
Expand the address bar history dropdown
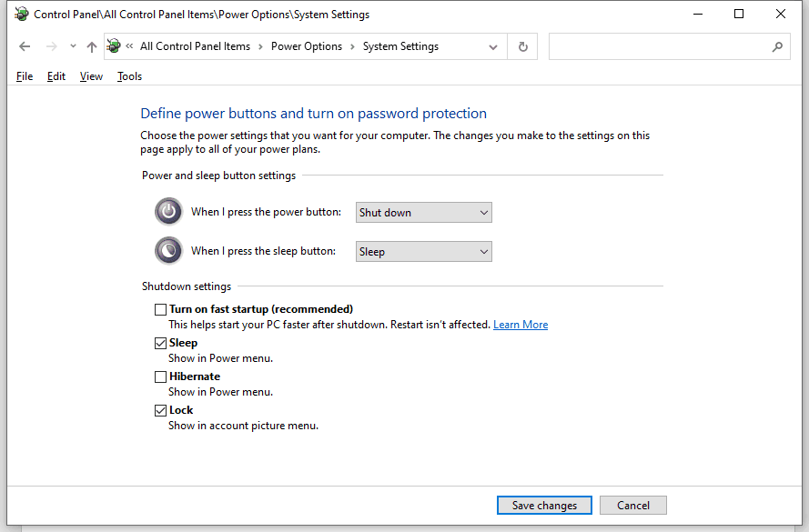[492, 47]
